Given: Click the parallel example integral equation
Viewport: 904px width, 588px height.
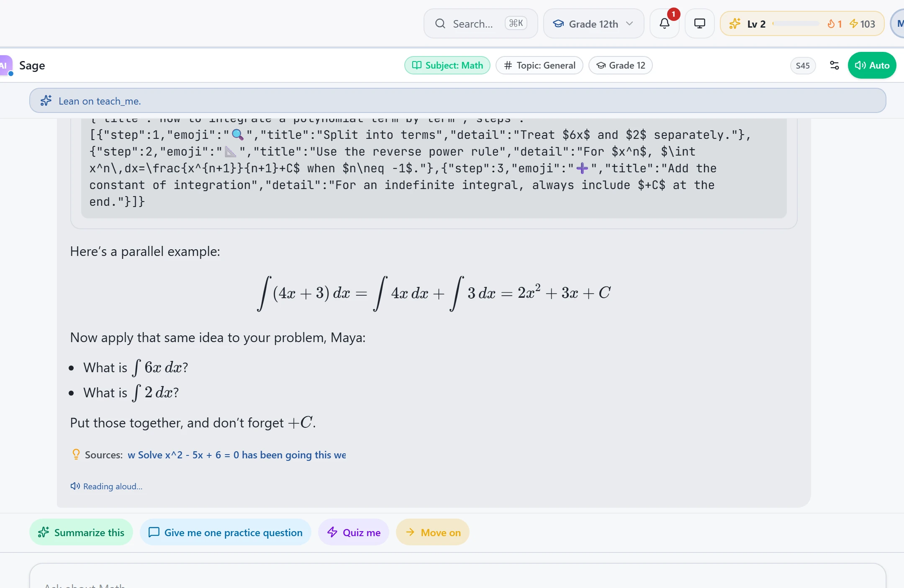Looking at the screenshot, I should coord(434,293).
